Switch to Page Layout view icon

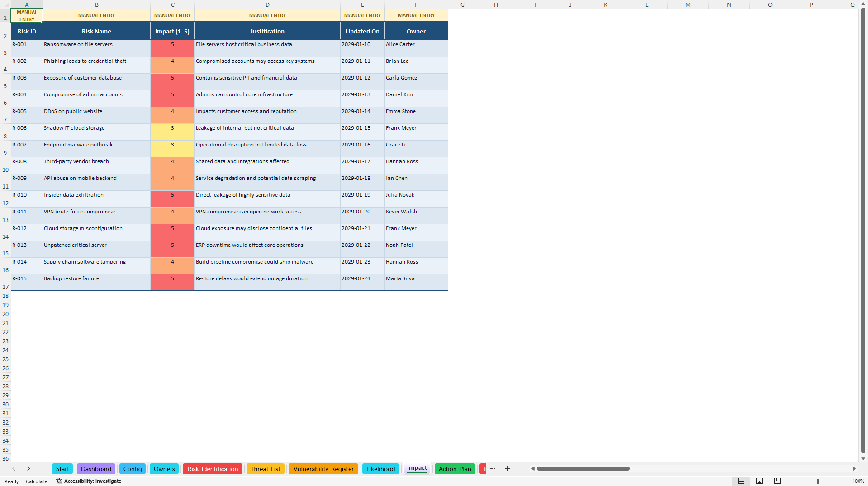(x=759, y=481)
